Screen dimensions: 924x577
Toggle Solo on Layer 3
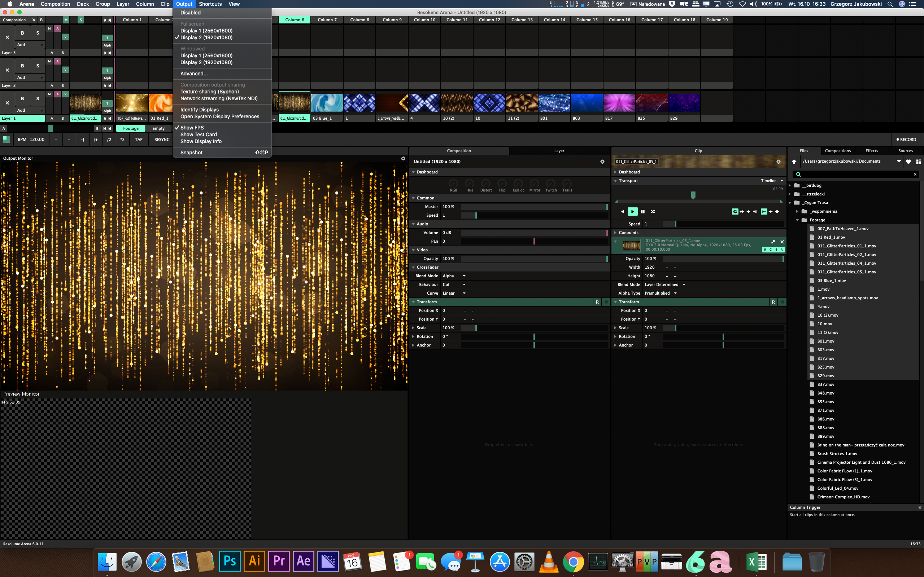(x=38, y=33)
